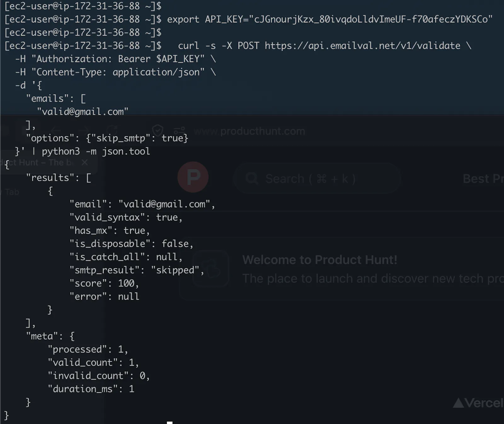This screenshot has height=424, width=504.
Task: Click the -d '{ data option line
Action: tap(29, 85)
